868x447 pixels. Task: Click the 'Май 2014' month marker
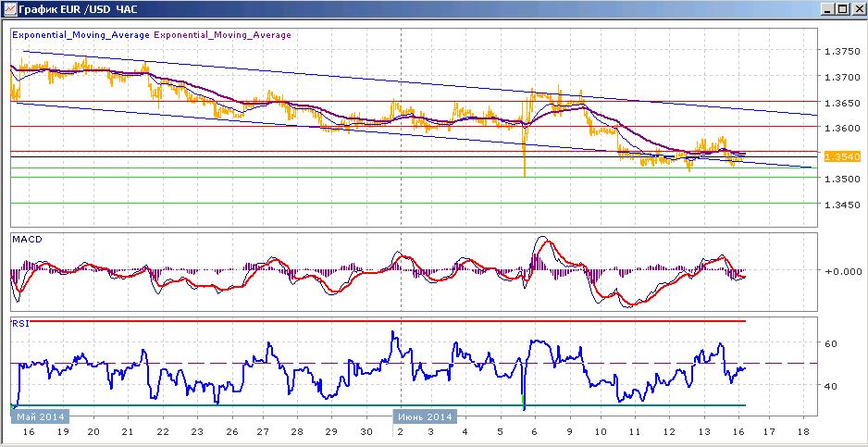tap(41, 416)
